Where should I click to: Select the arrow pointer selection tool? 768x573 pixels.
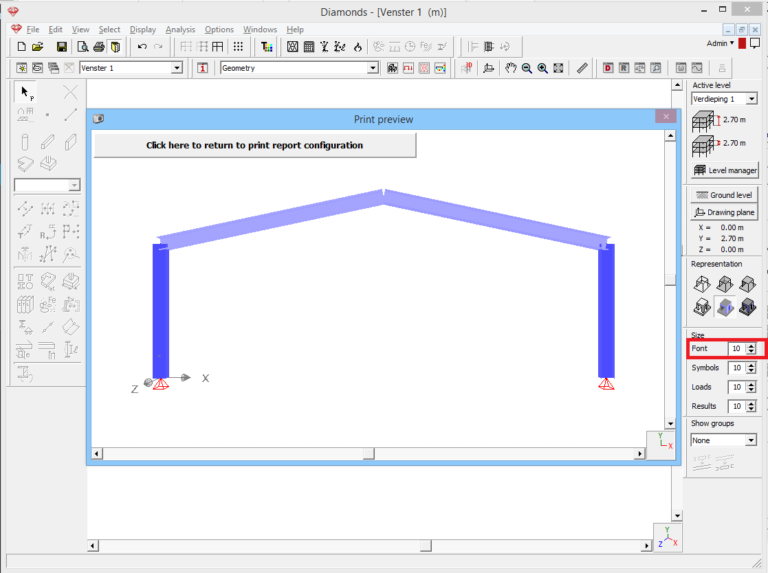26,92
